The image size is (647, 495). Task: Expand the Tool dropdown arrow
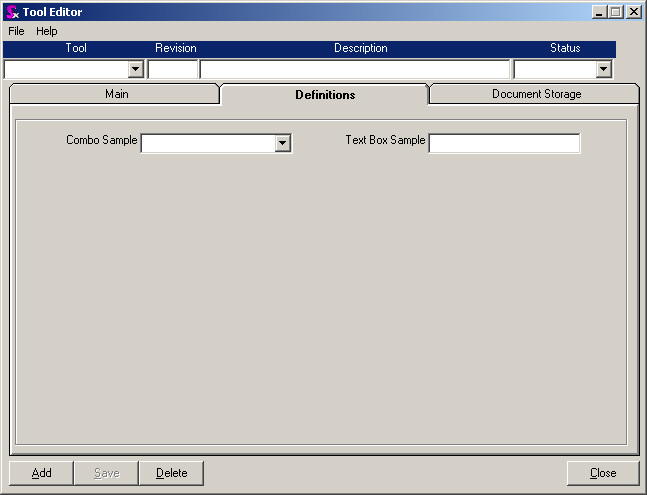[136, 69]
